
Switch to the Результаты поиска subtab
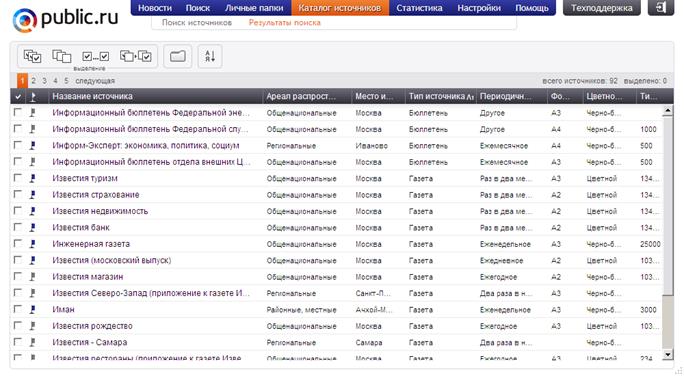284,23
